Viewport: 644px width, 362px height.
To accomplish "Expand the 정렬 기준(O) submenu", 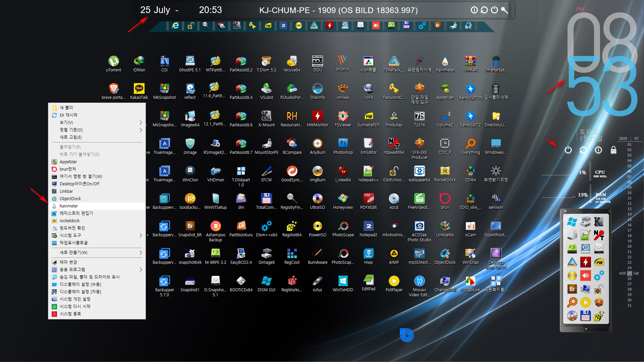I will (97, 130).
